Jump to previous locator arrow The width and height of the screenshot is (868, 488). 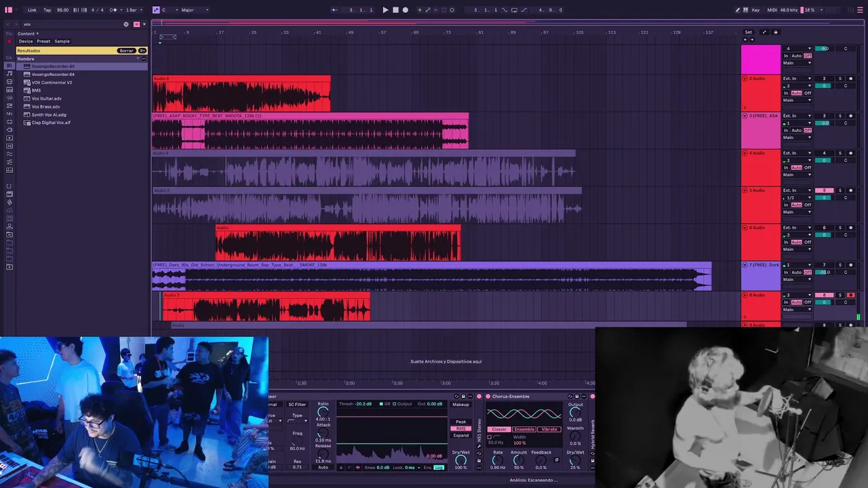click(745, 39)
